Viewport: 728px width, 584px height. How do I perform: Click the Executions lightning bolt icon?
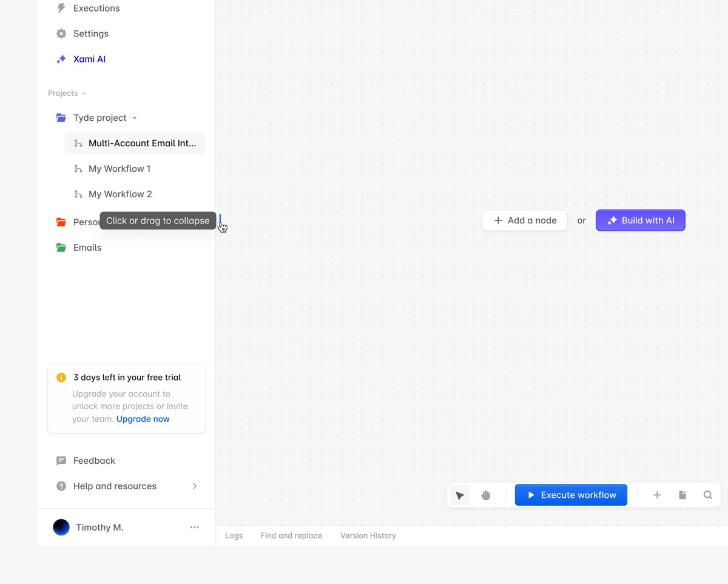61,8
